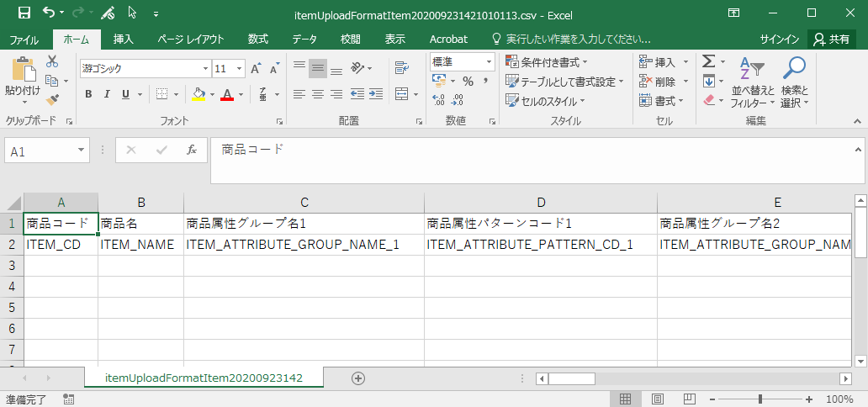Click the font color red A swatch
The height and width of the screenshot is (407, 868).
click(x=225, y=94)
